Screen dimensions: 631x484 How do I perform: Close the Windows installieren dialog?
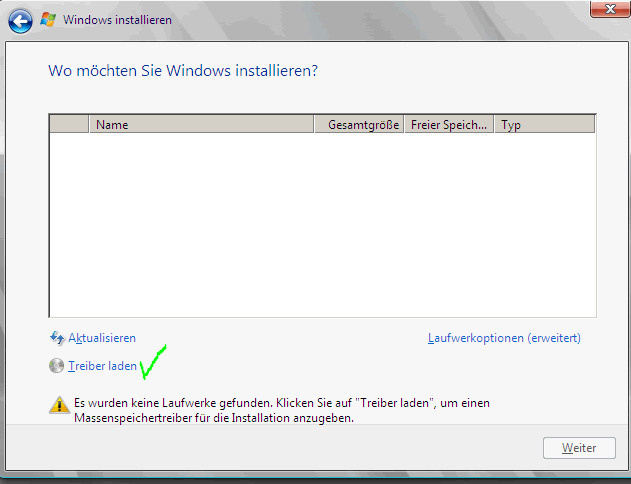tap(610, 9)
